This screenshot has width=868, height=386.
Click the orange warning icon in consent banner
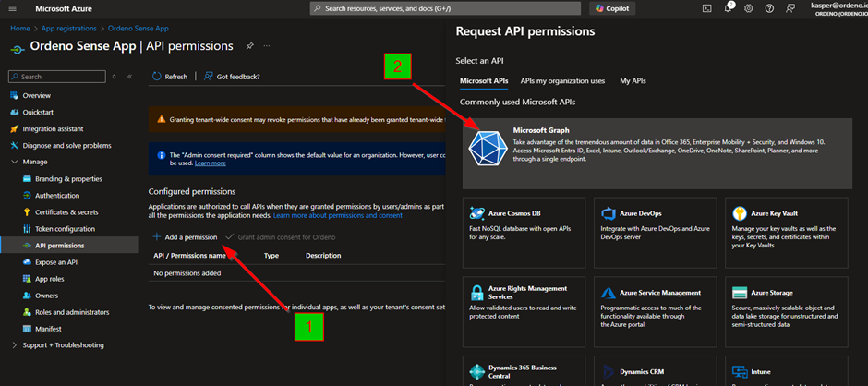pos(161,119)
